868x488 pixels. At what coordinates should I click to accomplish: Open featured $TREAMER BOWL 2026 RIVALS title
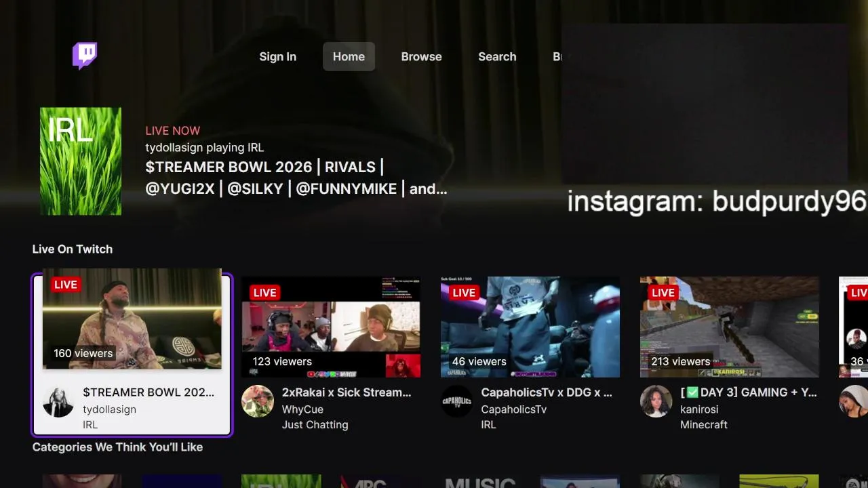tap(296, 178)
